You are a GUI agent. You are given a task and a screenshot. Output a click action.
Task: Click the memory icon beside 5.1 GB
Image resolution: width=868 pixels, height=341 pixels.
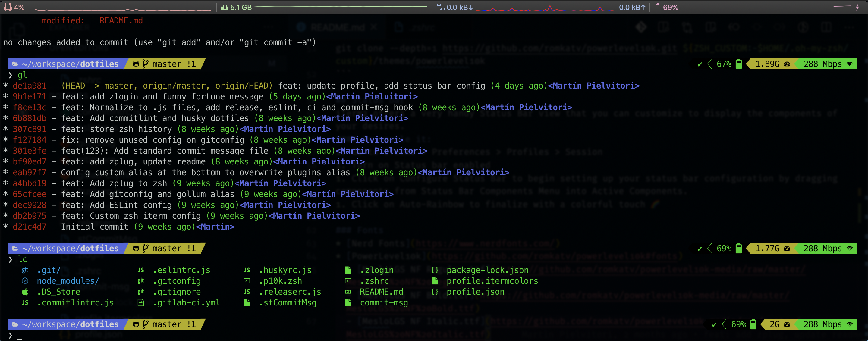tap(225, 7)
